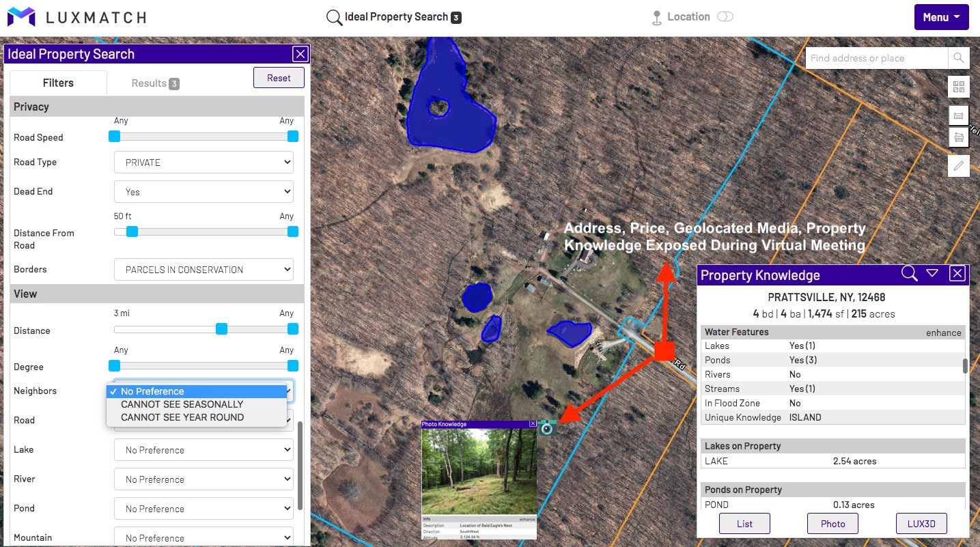Click the View Distance slider's 3 mi handle
This screenshot has width=980, height=547.
point(221,329)
